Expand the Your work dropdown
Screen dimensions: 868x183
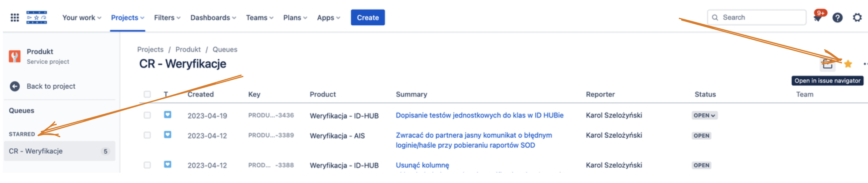pos(82,18)
